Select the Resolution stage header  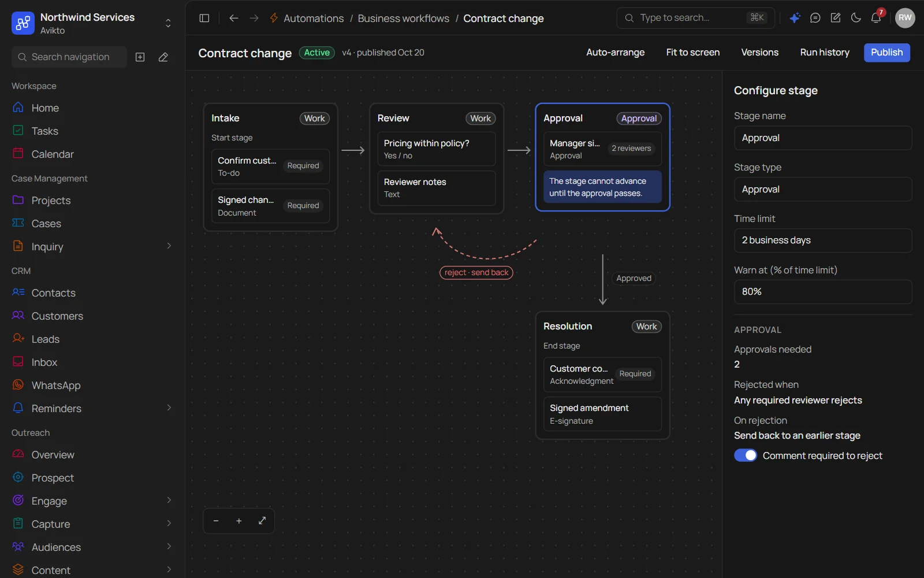click(602, 326)
